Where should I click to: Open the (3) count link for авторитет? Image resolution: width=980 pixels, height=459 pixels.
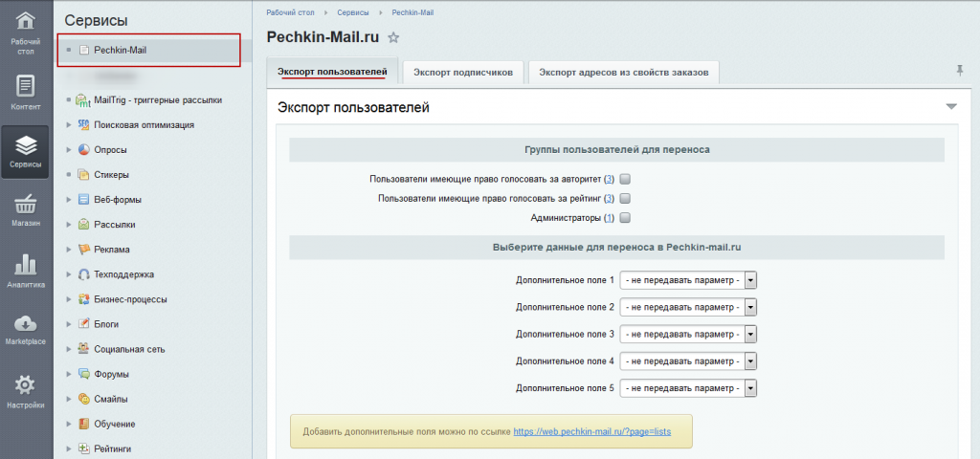click(610, 179)
